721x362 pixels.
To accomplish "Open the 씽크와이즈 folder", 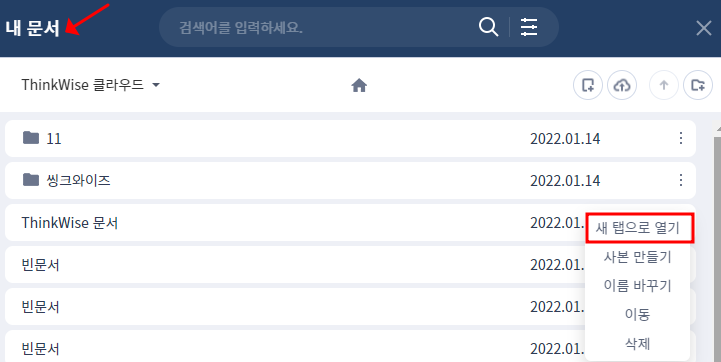I will pos(350,180).
